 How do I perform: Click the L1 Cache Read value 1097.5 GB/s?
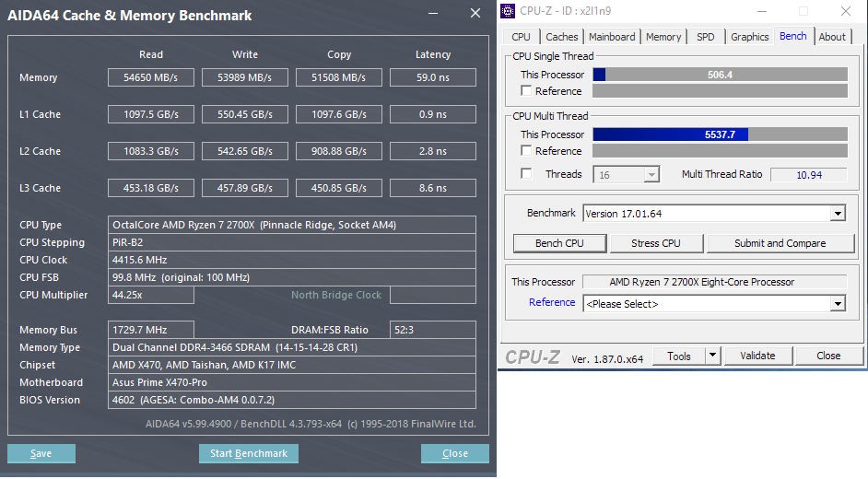150,114
